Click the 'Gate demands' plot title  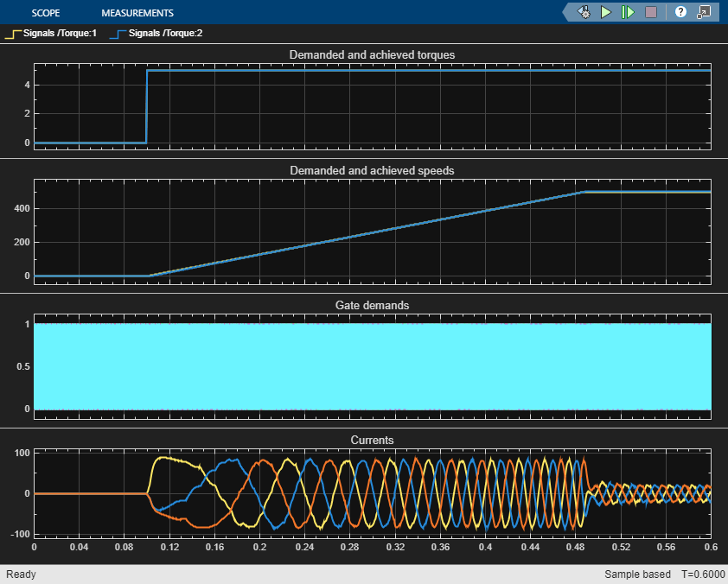click(x=372, y=305)
